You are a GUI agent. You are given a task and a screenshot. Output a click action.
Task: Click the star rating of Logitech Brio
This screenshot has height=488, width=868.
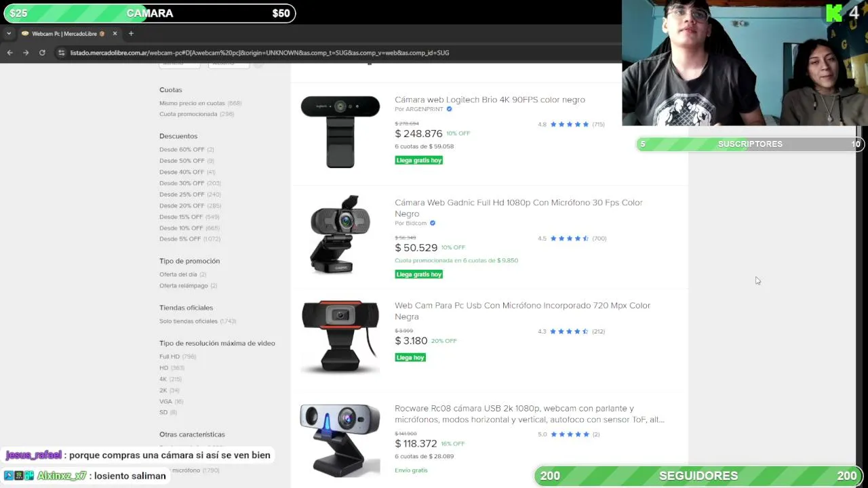(x=570, y=124)
